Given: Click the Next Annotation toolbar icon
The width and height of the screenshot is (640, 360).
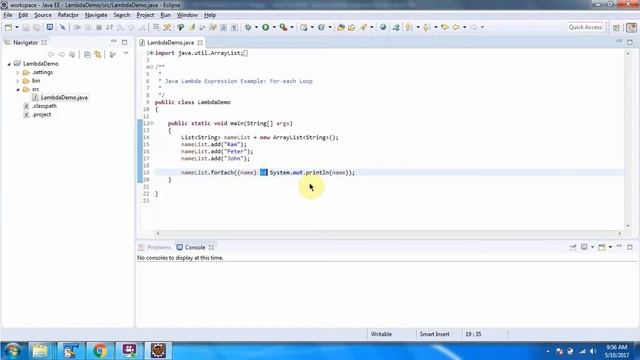Looking at the screenshot, I should pyautogui.click(x=409, y=27).
